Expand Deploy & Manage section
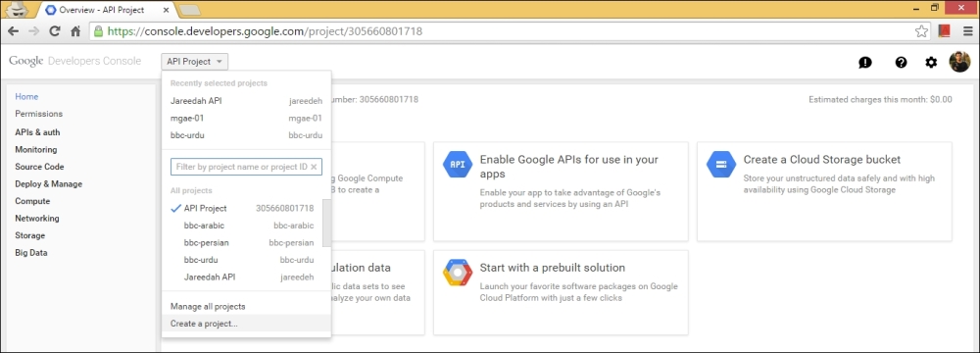 tap(49, 184)
